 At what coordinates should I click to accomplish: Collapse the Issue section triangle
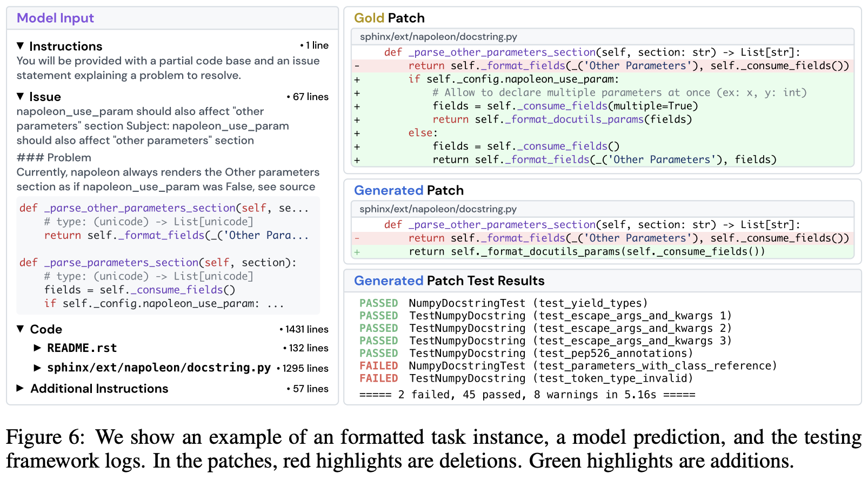21,96
